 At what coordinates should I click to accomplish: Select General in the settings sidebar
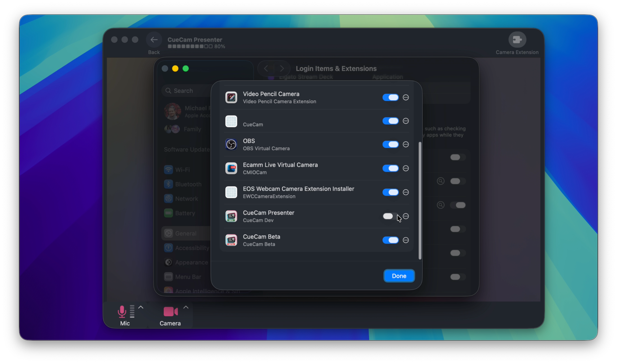tap(186, 233)
